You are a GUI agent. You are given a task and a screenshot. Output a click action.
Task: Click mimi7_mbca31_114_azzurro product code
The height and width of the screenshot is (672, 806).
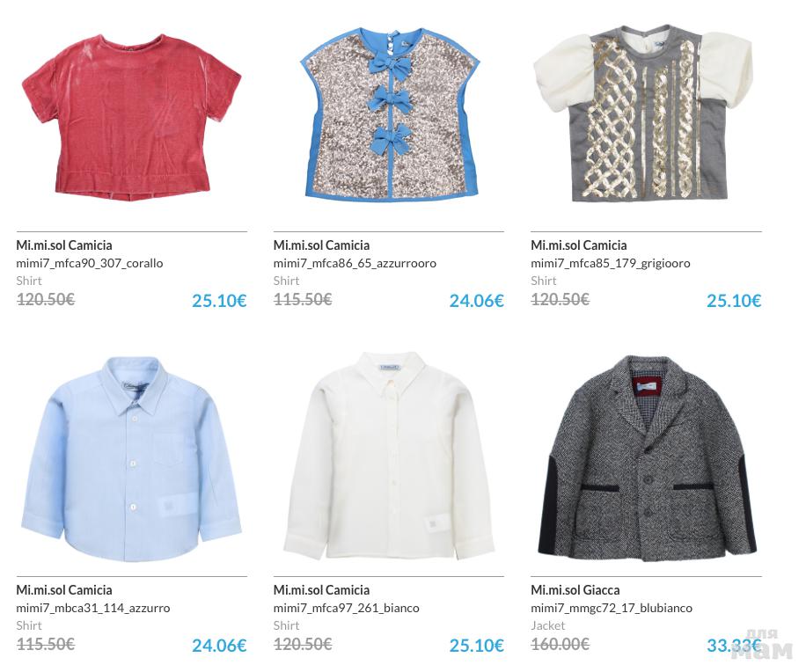click(x=93, y=609)
